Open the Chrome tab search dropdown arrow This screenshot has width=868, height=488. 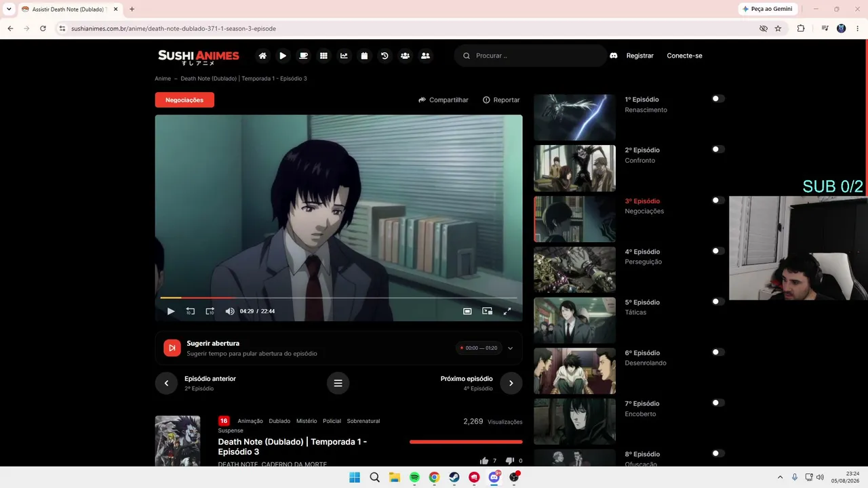point(9,9)
